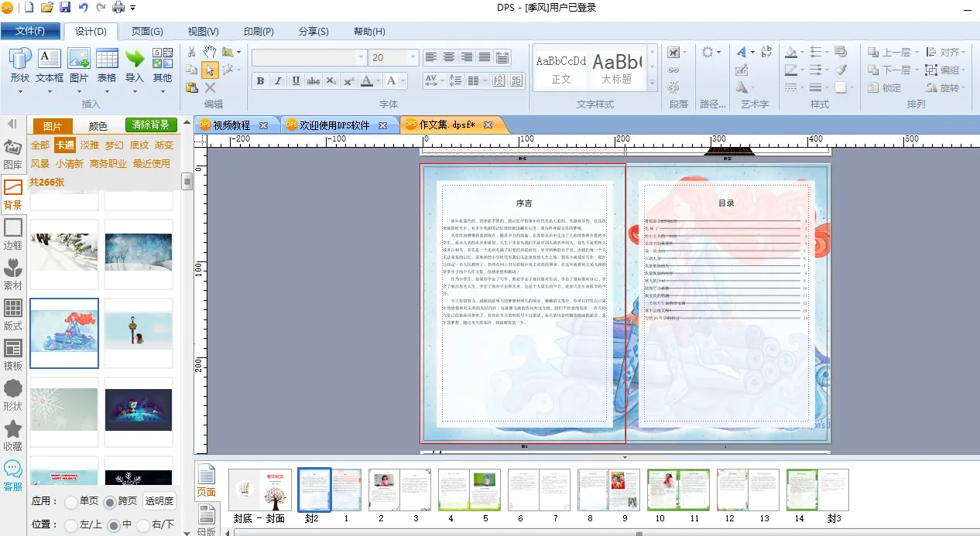This screenshot has height=536, width=980.
Task: Toggle bold text formatting
Action: (260, 81)
